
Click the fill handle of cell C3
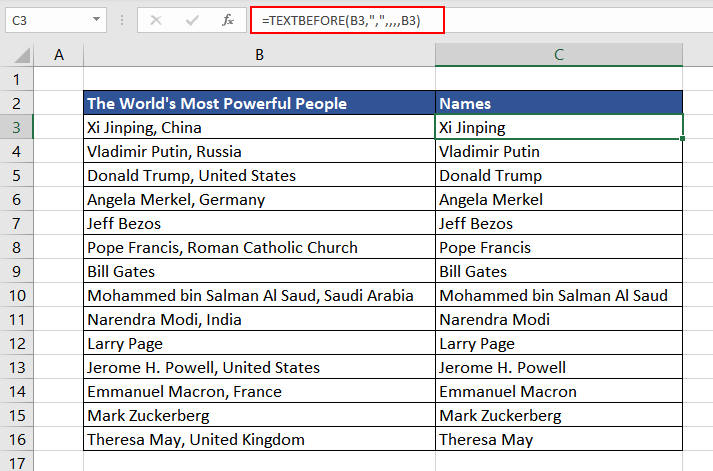click(x=683, y=139)
